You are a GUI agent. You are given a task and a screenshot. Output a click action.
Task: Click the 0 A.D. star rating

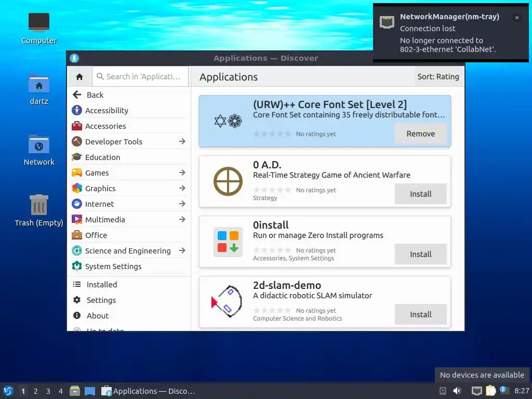pos(272,190)
